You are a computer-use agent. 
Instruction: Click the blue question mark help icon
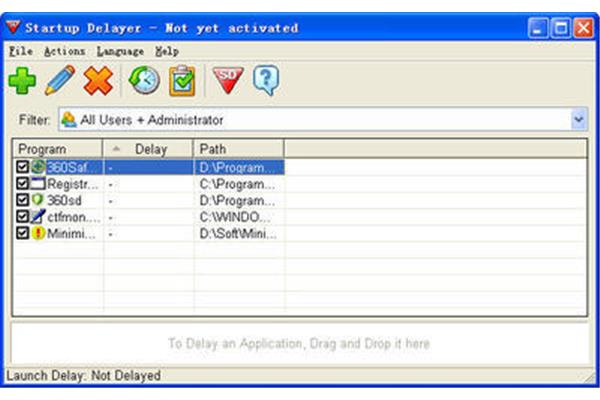[266, 80]
